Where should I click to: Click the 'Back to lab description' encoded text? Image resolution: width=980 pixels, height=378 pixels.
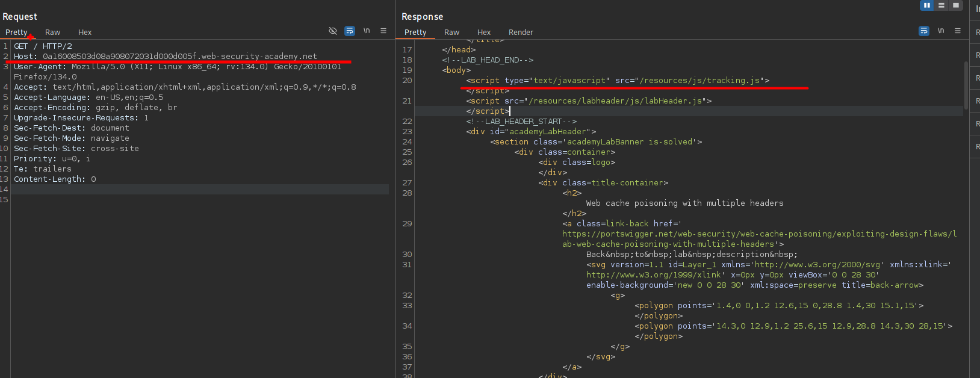click(x=692, y=255)
